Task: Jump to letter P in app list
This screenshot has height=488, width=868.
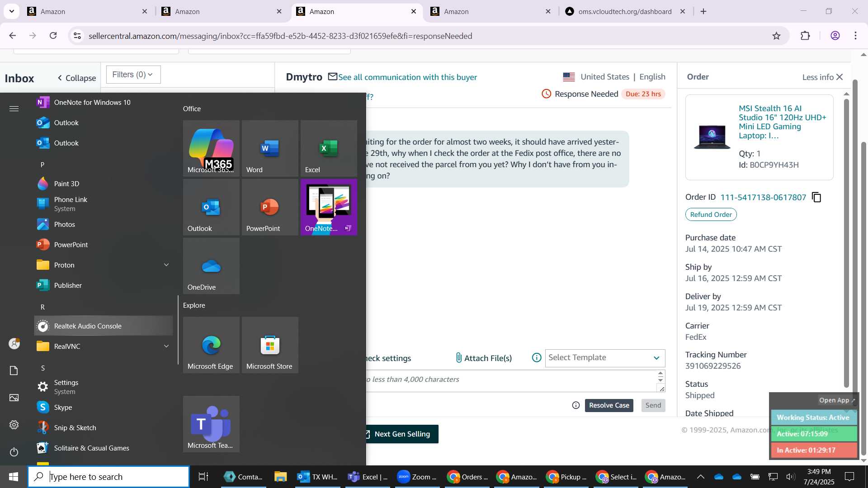Action: pyautogui.click(x=42, y=164)
